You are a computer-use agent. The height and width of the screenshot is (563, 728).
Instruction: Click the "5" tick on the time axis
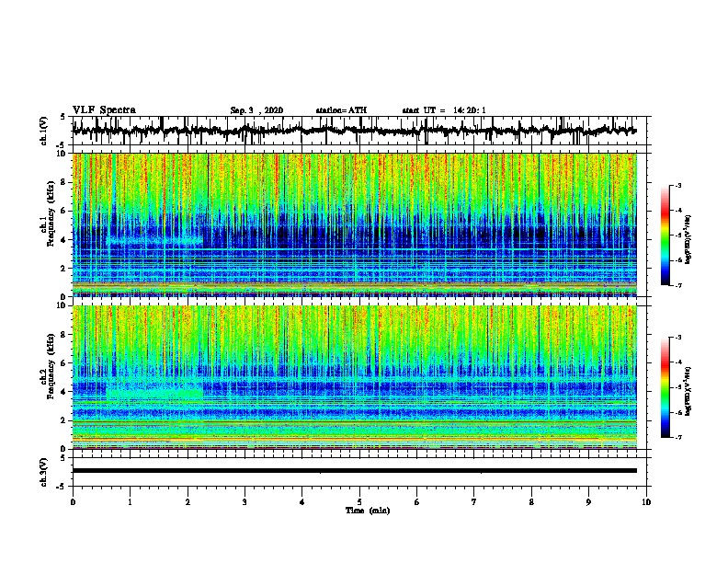pos(359,502)
